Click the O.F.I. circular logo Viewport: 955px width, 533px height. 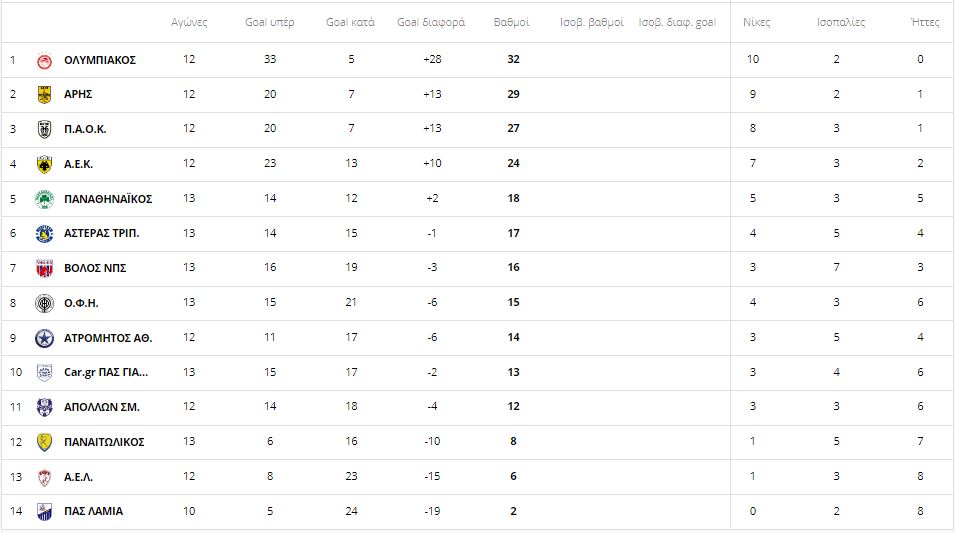coord(44,303)
